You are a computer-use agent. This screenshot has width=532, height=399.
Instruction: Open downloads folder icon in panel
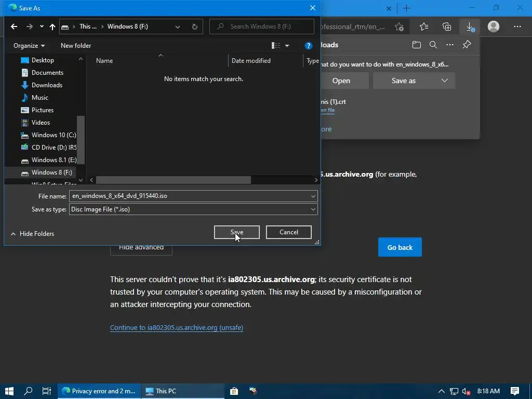[416, 45]
